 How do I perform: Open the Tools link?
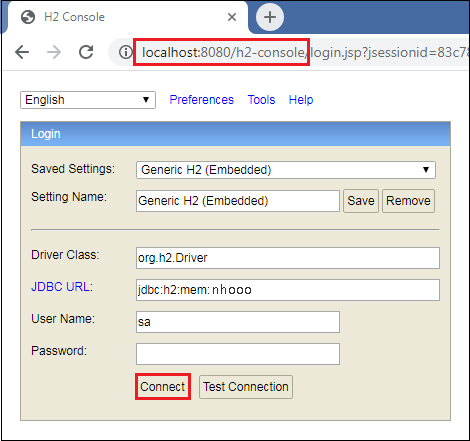(x=261, y=100)
